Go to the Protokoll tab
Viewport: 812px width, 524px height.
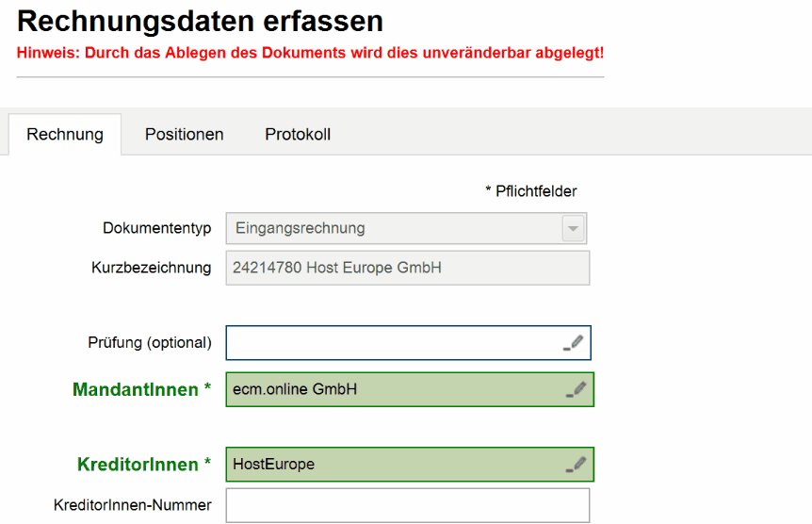298,134
